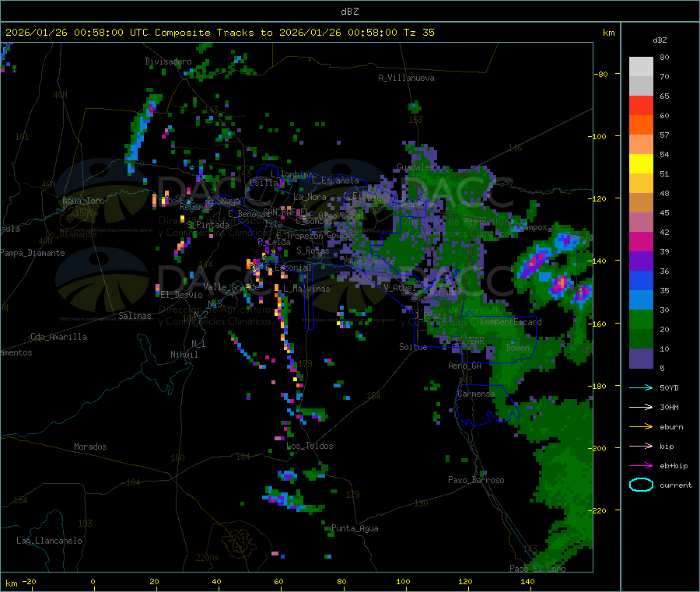This screenshot has width=700, height=592.
Task: Click the yellow eburn arrow in legend
Action: (641, 427)
